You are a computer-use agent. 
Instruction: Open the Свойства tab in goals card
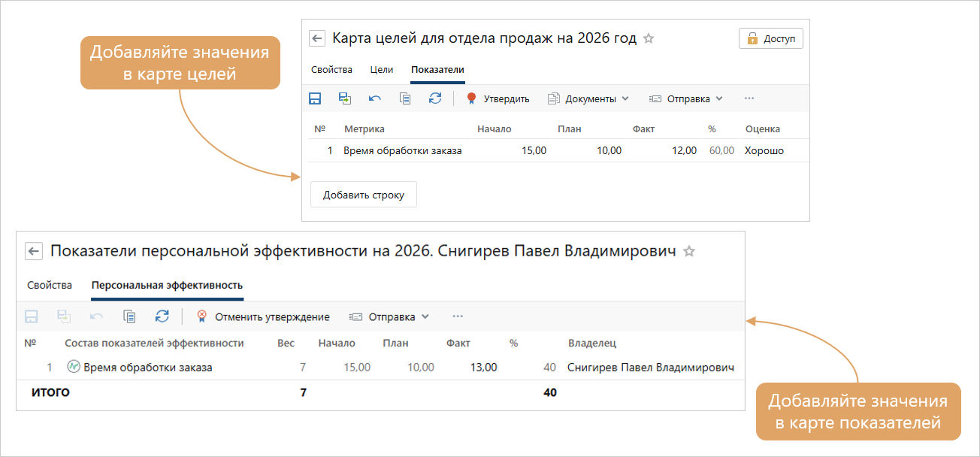click(331, 69)
